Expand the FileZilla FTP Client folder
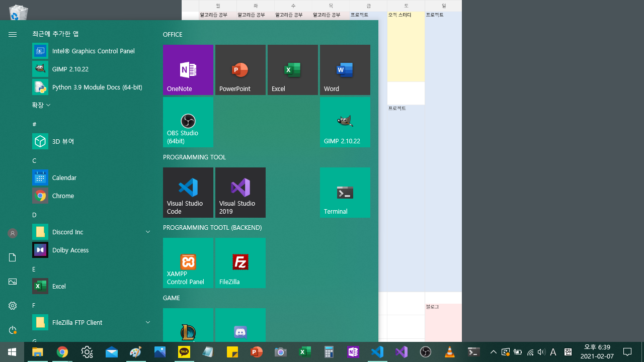 (92, 322)
